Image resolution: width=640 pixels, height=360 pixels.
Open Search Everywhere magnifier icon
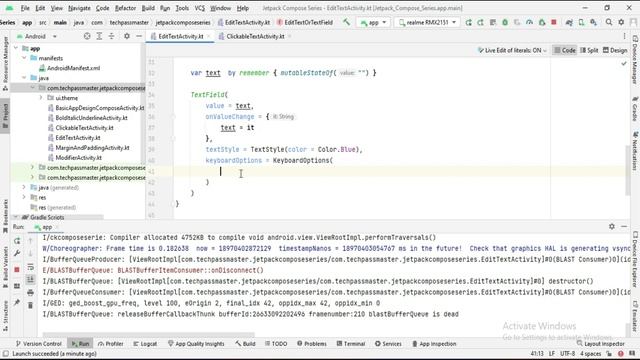coord(609,22)
